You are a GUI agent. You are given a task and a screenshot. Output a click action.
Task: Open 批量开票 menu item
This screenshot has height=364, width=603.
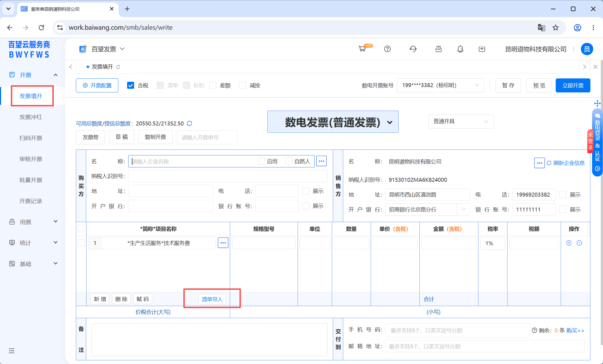[x=31, y=180]
